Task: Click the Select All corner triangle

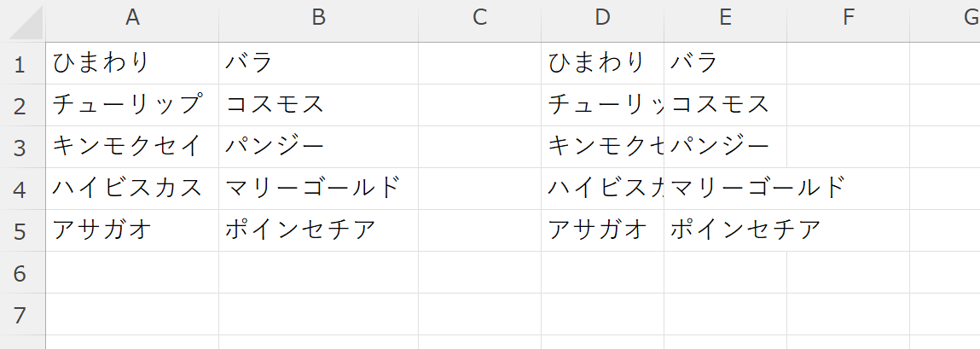Action: 24,24
